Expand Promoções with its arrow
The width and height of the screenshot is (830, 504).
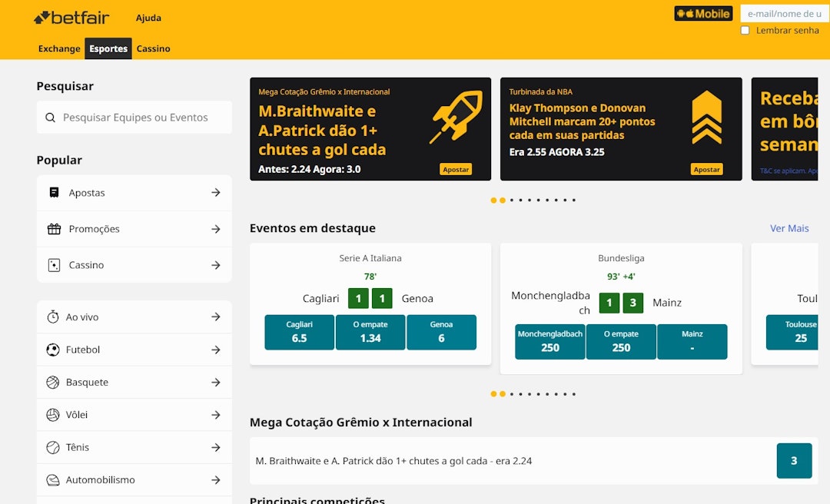coord(216,229)
